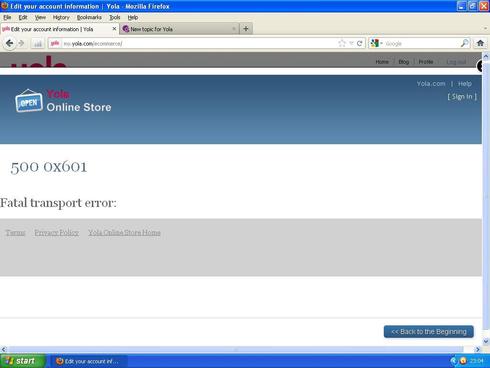The image size is (490, 368).
Task: Open the File menu
Action: pos(7,17)
